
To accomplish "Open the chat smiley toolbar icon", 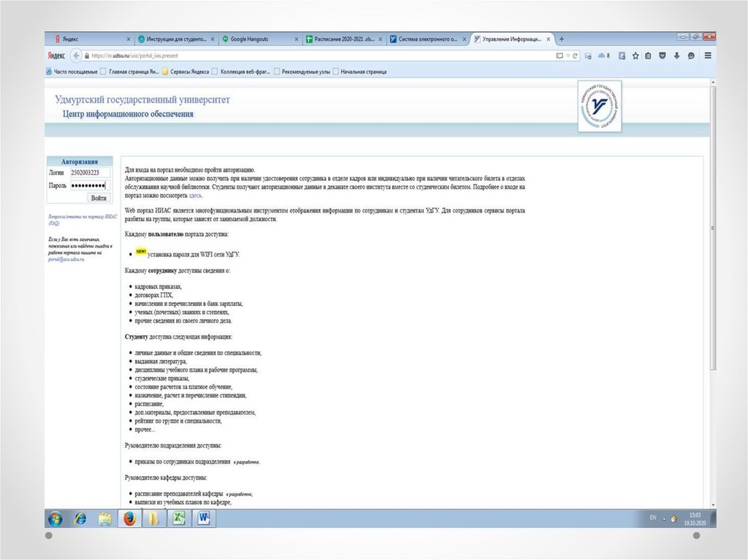I will [691, 55].
